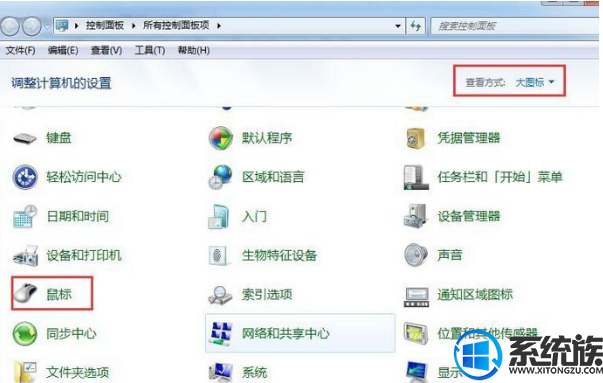Open Date and Time (日期和时间) icon
603x383 pixels.
(25, 216)
